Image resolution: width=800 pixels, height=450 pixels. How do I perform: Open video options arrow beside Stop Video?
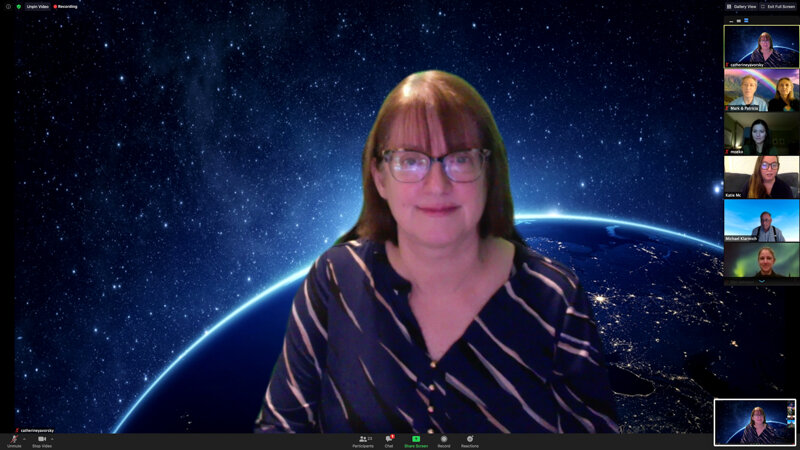(x=52, y=439)
